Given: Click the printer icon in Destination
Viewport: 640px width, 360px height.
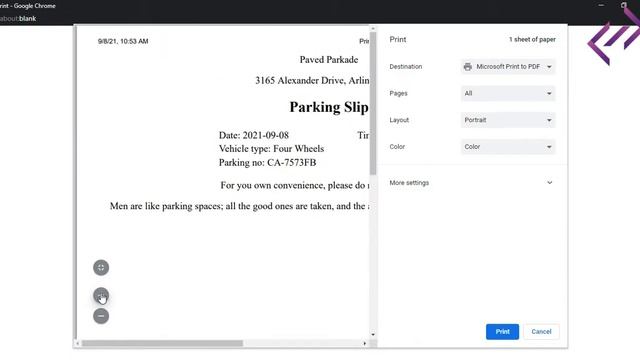Looking at the screenshot, I should pyautogui.click(x=468, y=67).
